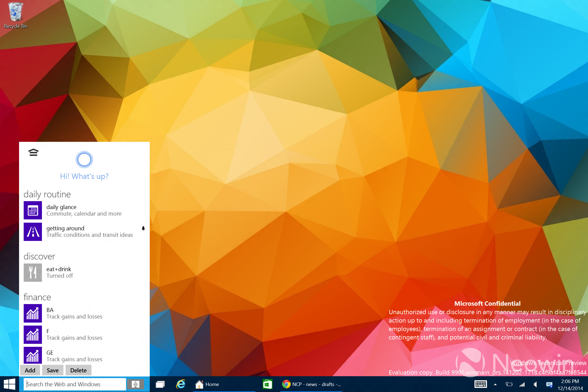
Task: Open Task View on the taskbar
Action: tap(160, 384)
